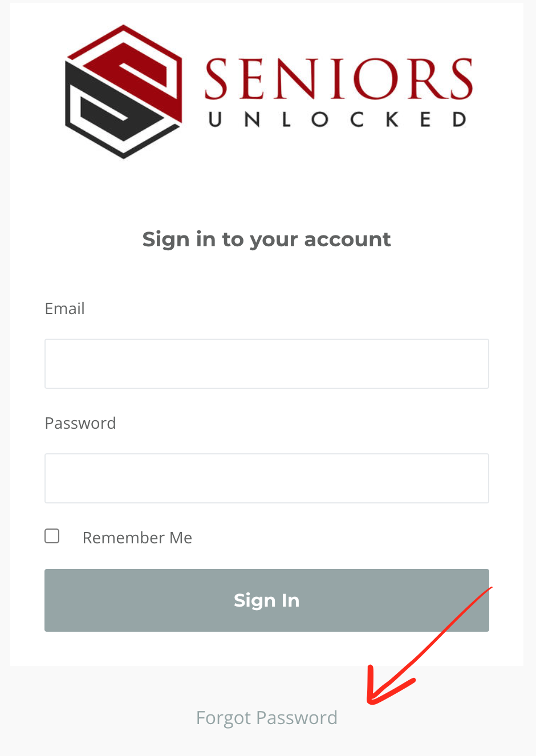
Task: Open the Forgot Password link
Action: 267,718
